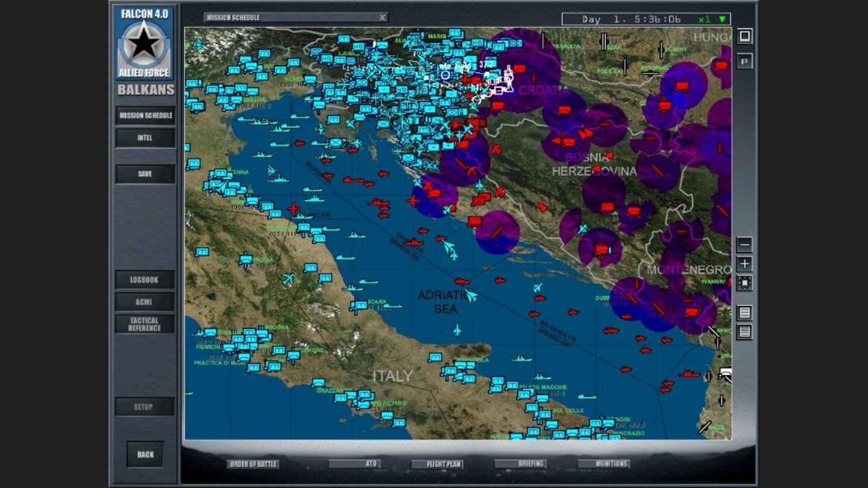
Task: Switch to the ATO tab
Action: 354,464
